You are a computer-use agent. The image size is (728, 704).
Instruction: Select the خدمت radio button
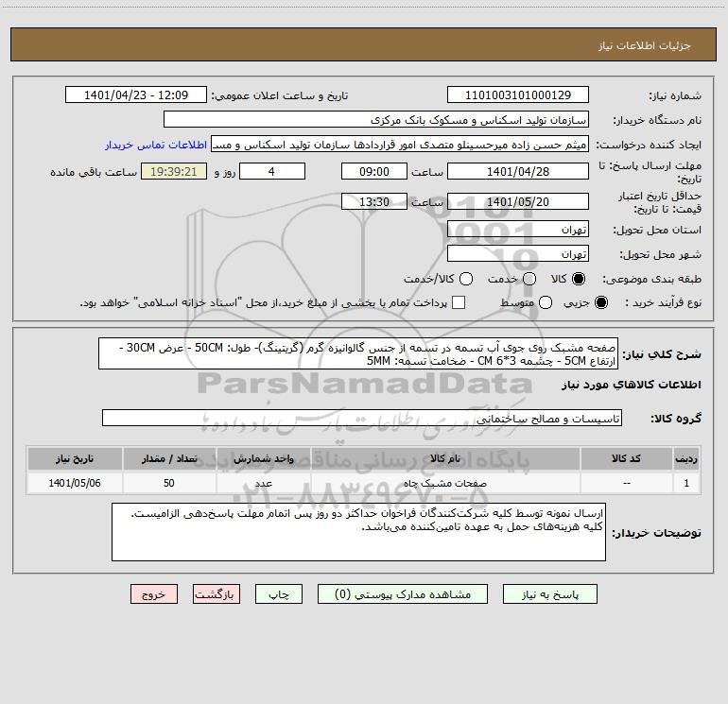click(x=529, y=279)
